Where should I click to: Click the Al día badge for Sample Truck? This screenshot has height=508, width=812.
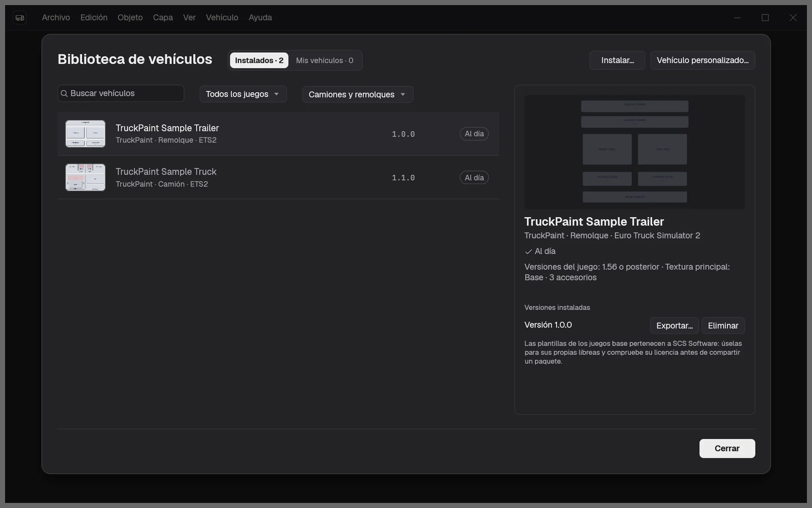474,178
